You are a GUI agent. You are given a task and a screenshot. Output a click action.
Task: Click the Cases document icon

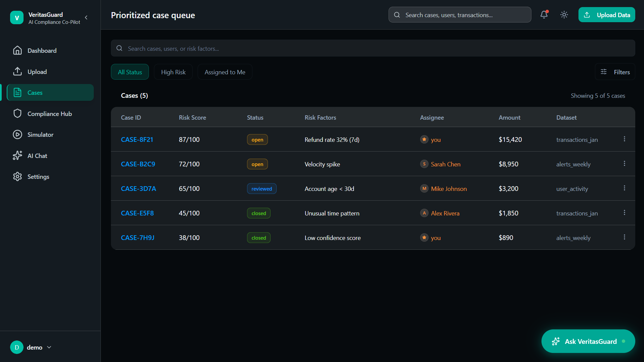(x=17, y=92)
